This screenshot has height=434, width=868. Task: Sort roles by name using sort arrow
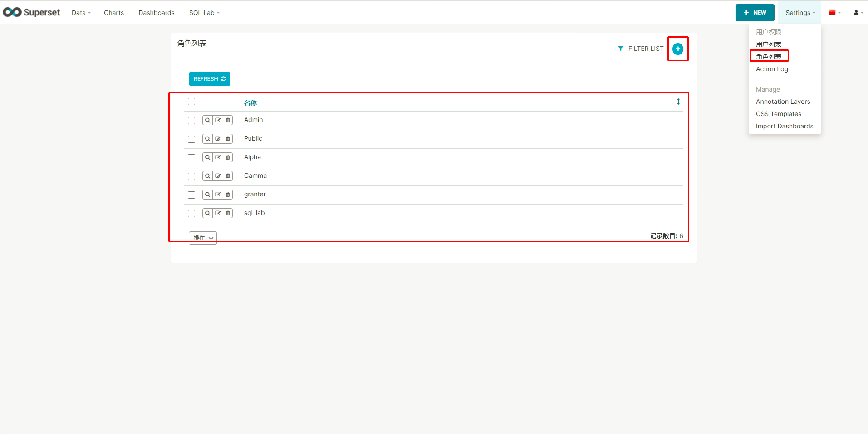678,102
